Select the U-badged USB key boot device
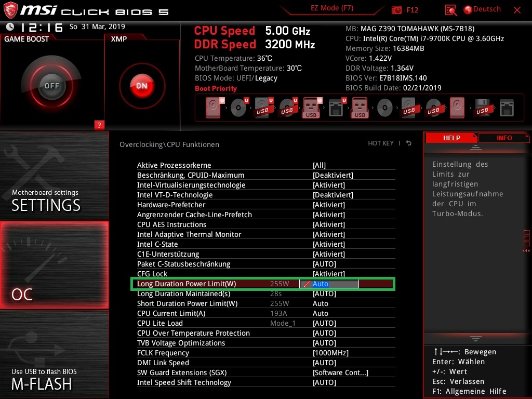The width and height of the screenshot is (532, 399). [312, 108]
